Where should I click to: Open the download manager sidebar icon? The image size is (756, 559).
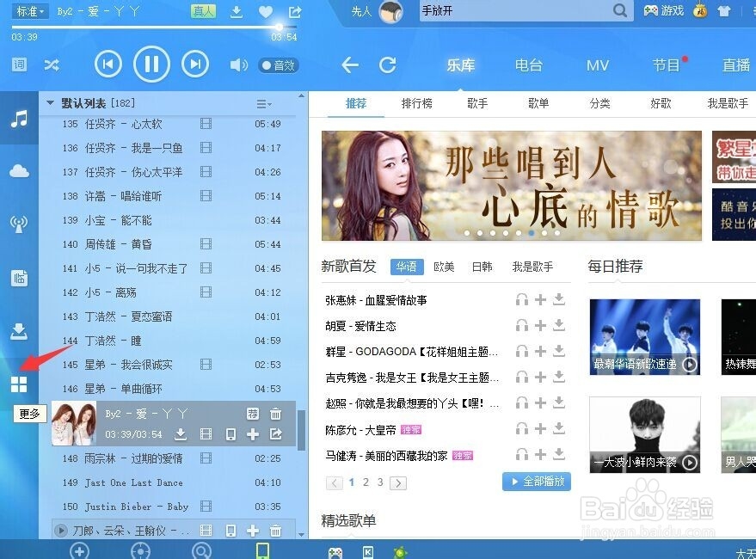(19, 331)
